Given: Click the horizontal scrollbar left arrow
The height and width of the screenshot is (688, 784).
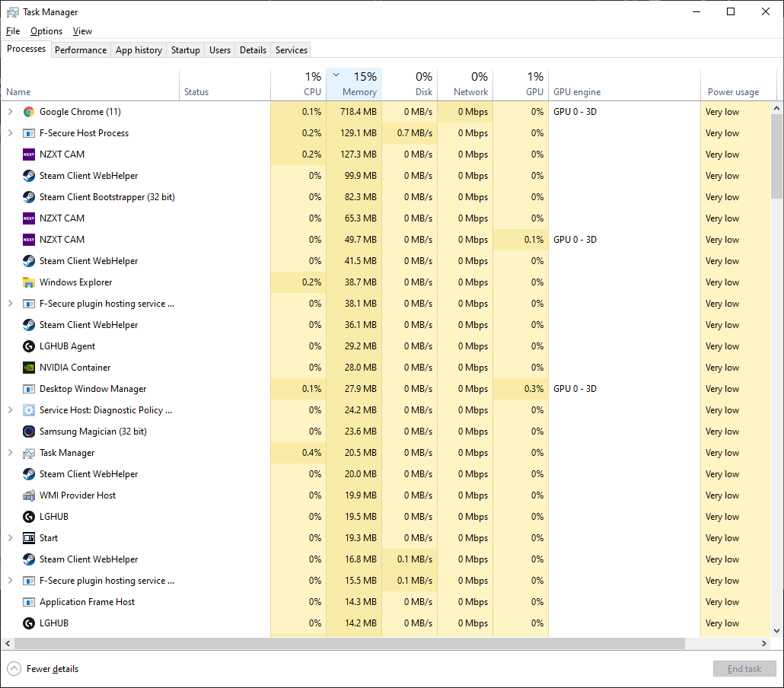Looking at the screenshot, I should tap(8, 644).
